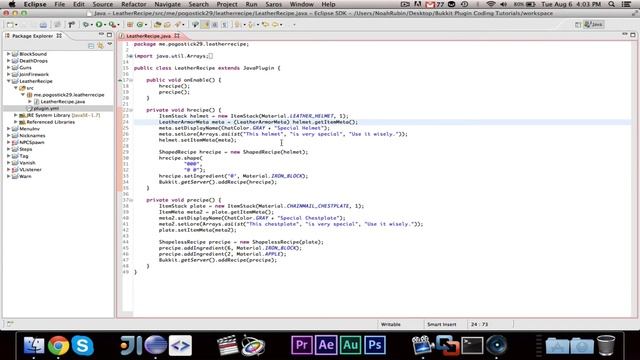The height and width of the screenshot is (360, 640).
Task: Click the Smart Insert status bar entry
Action: (x=442, y=324)
